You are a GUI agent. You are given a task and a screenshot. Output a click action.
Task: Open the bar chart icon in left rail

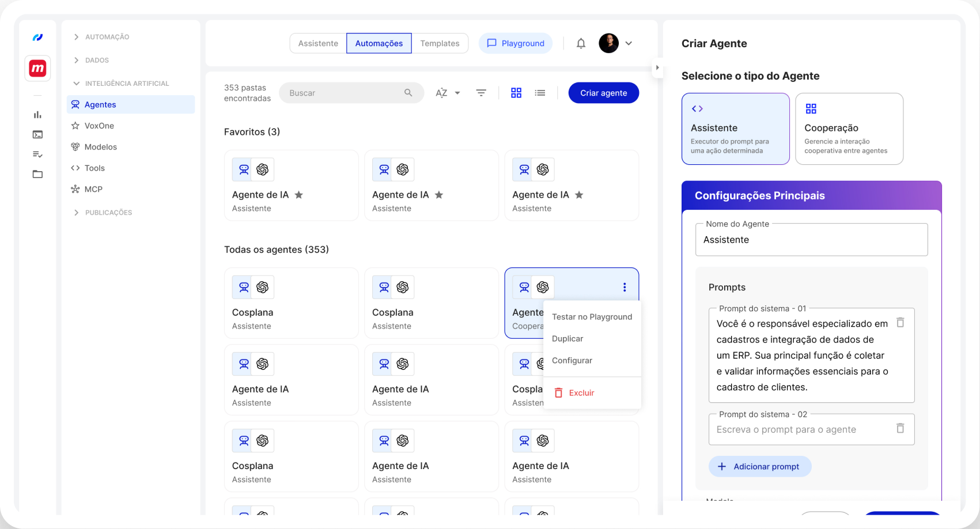[37, 115]
